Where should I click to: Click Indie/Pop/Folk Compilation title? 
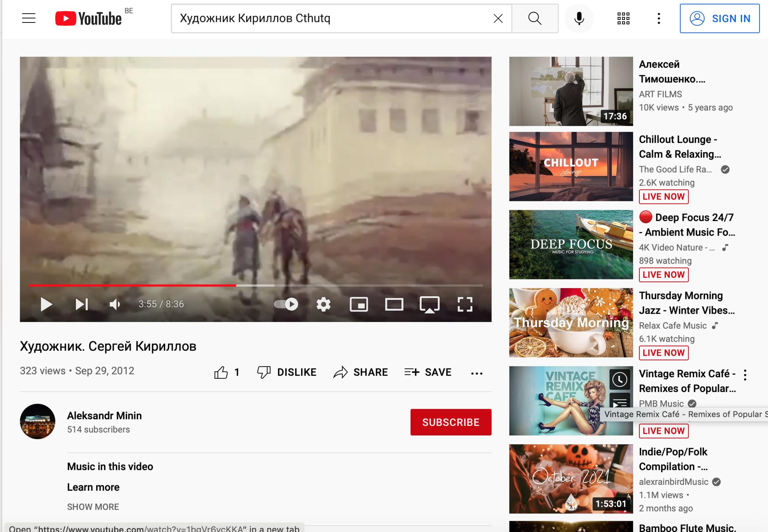click(x=674, y=459)
